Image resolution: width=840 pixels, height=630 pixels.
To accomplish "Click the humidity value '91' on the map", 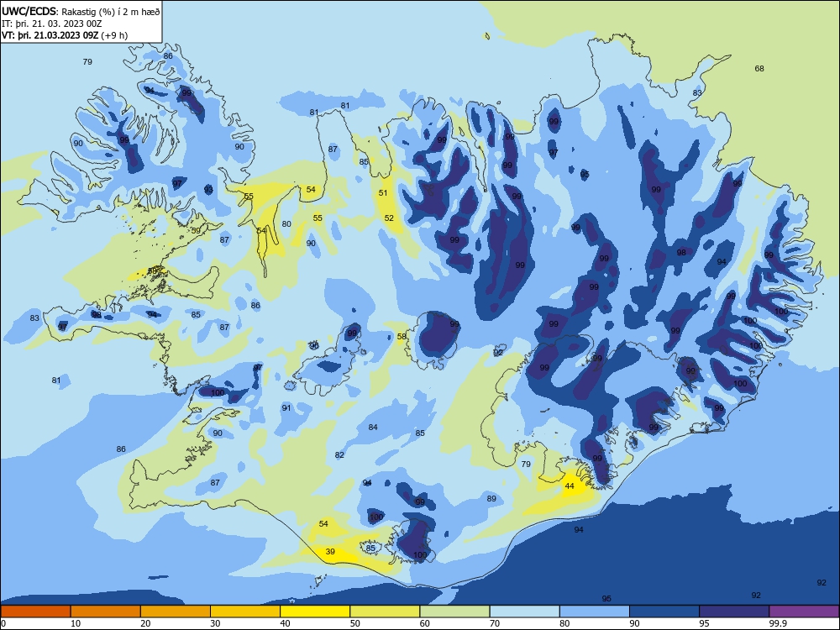I will pyautogui.click(x=286, y=408).
